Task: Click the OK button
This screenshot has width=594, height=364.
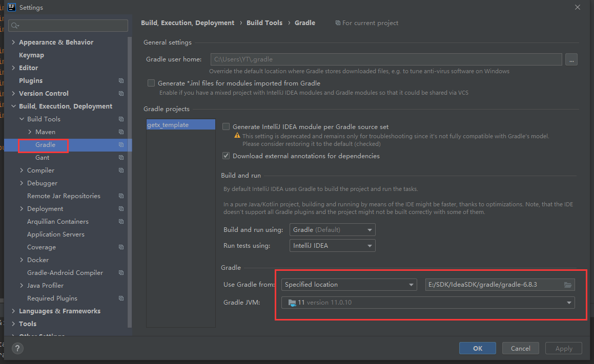Action: 477,348
